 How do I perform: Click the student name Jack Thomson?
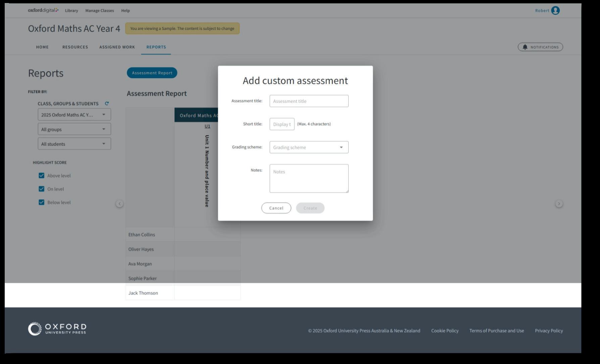point(143,293)
